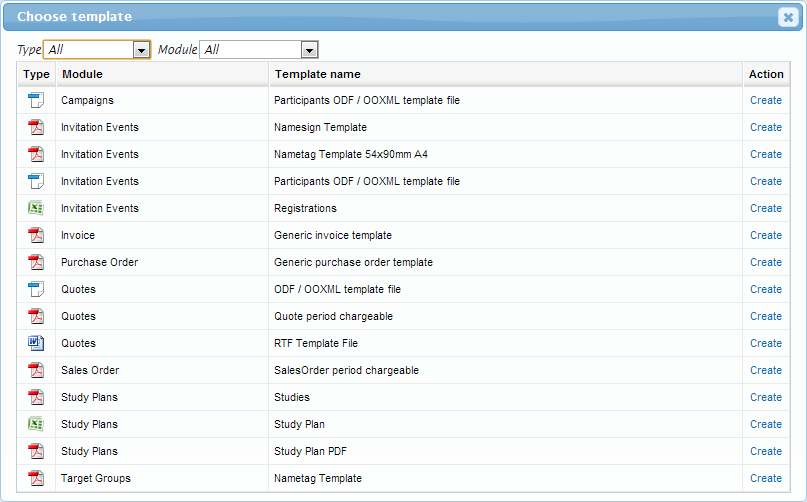
Task: Click the Namesign Template name text
Action: (320, 127)
